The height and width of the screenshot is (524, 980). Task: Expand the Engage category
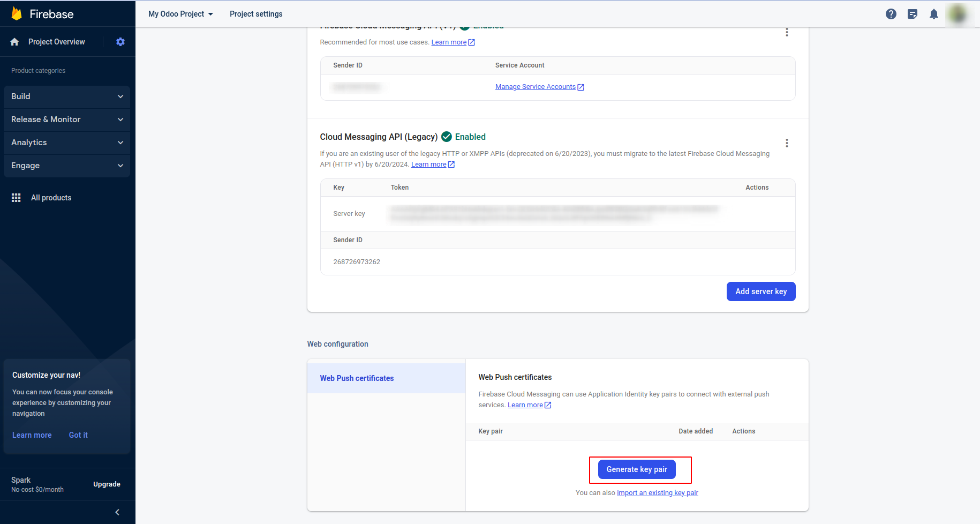point(67,166)
